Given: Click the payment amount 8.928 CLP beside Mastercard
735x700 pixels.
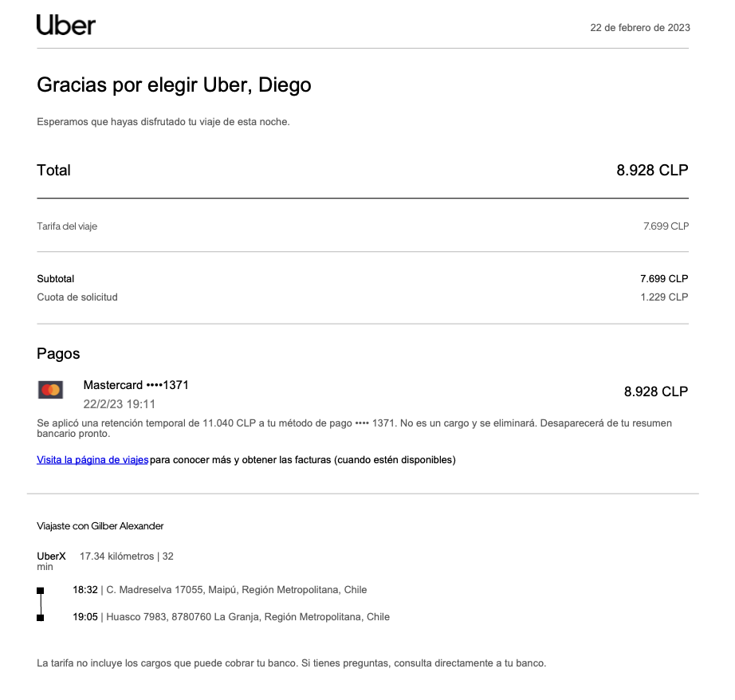Looking at the screenshot, I should (x=655, y=391).
